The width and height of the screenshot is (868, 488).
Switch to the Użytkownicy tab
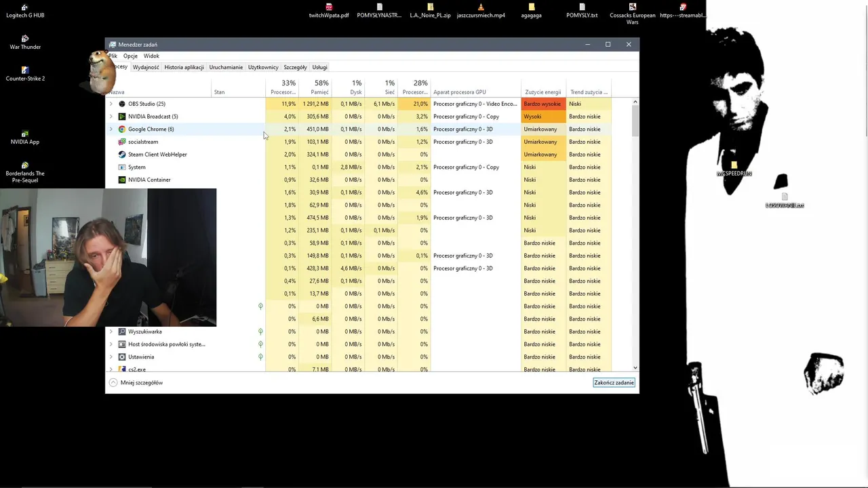pos(263,67)
